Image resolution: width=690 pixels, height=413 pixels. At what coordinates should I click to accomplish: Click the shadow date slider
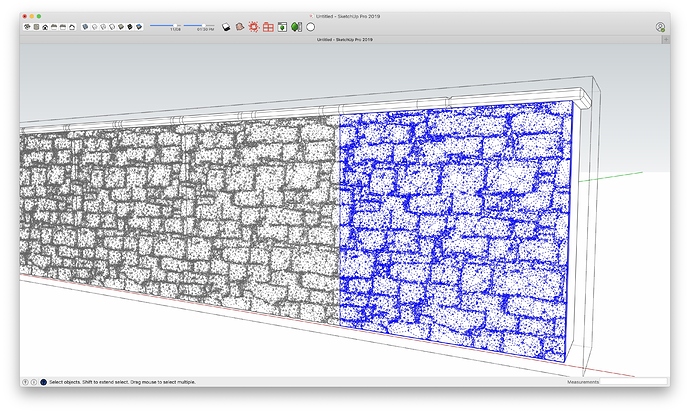tap(165, 25)
